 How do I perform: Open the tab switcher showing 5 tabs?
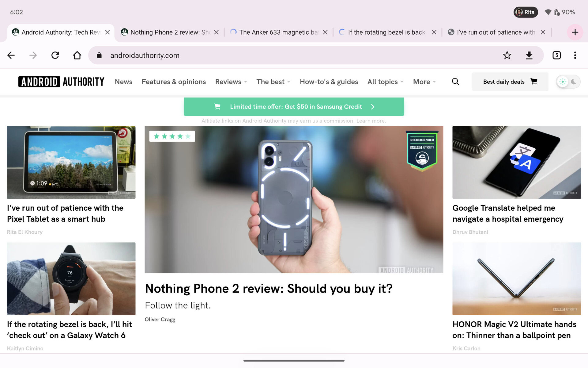556,55
